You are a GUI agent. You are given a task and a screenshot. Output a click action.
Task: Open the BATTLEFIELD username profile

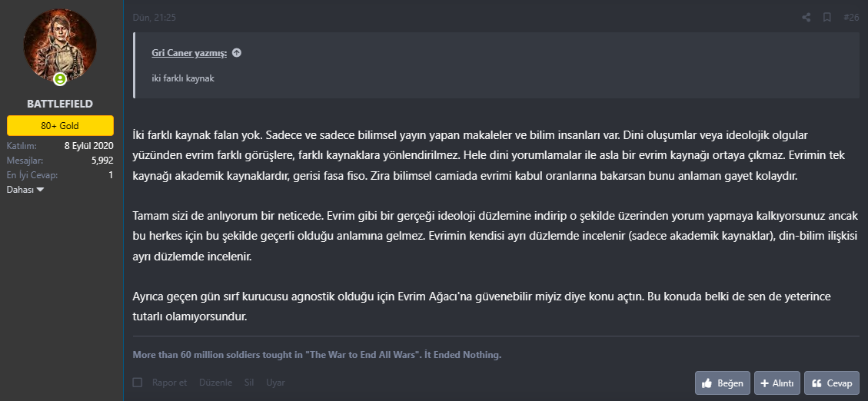[x=60, y=103]
